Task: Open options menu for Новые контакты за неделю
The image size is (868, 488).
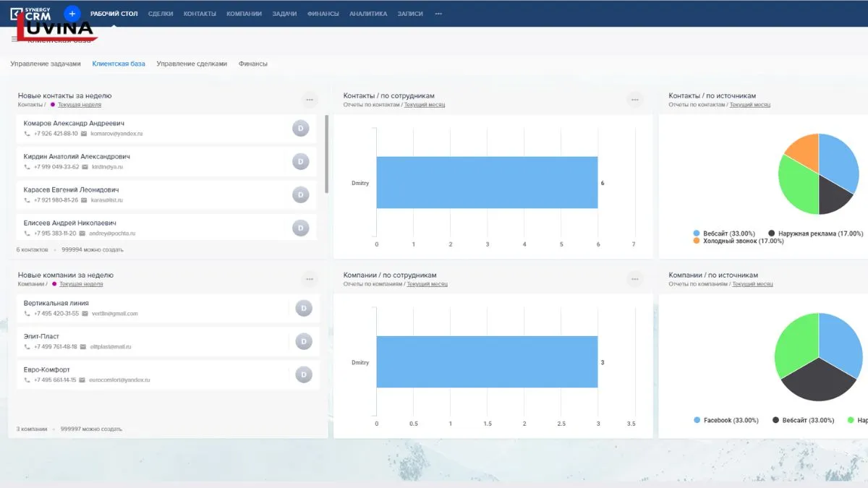Action: [x=310, y=100]
